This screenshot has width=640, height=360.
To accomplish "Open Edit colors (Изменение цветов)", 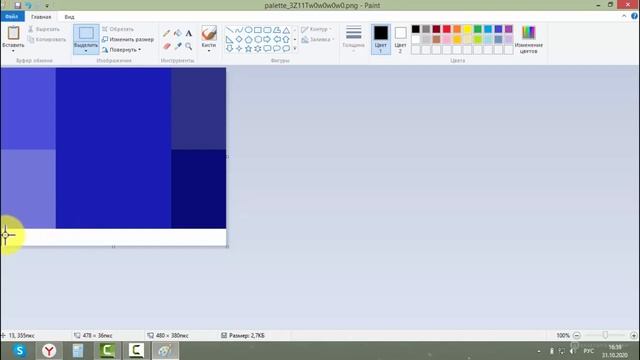I will [x=529, y=39].
